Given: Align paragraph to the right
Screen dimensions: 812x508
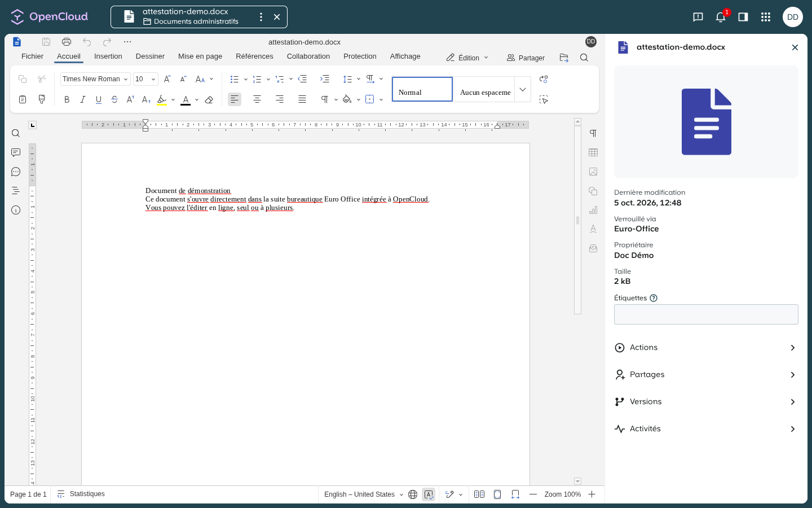Looking at the screenshot, I should pos(280,99).
